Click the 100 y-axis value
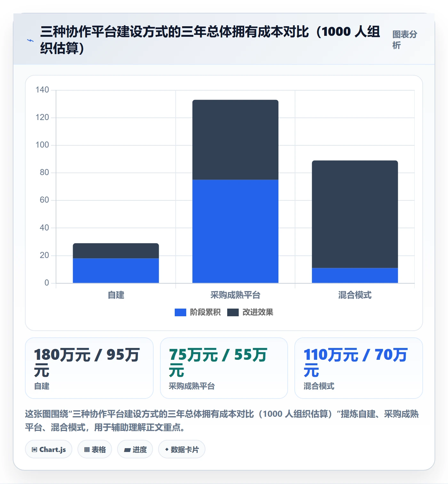This screenshot has width=448, height=484. (42, 145)
